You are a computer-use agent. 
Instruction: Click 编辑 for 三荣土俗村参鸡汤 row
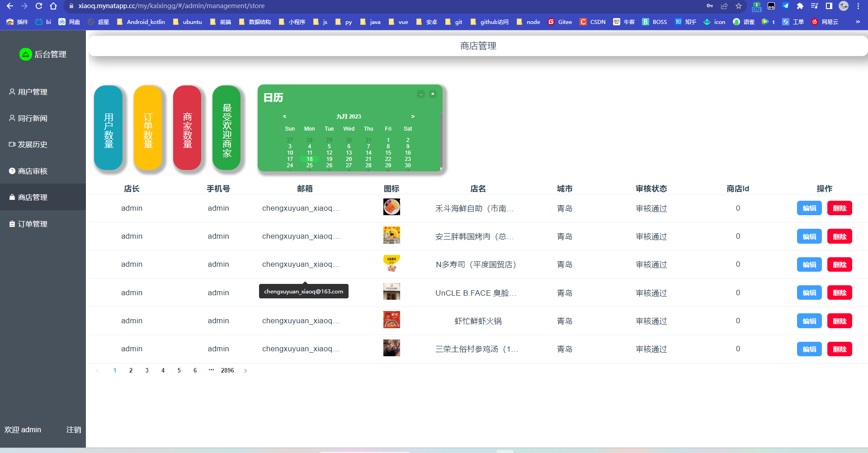[809, 349]
